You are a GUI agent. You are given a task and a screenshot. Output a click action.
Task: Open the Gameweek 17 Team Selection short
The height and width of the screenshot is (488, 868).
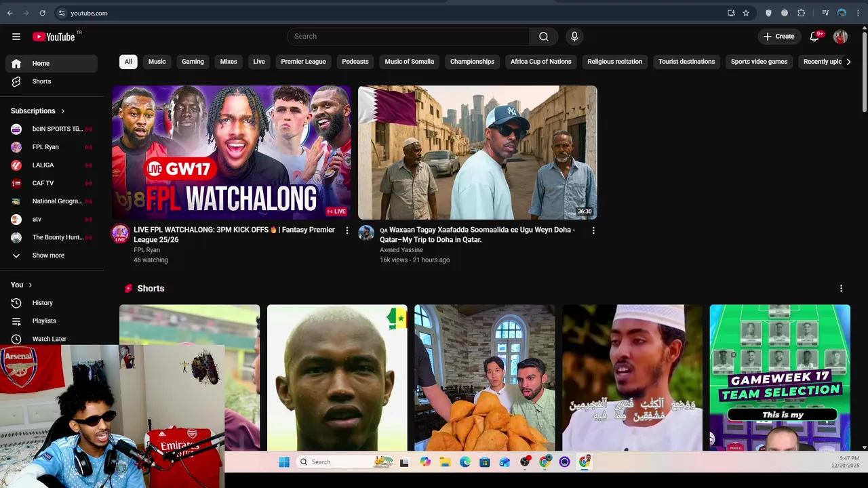(780, 378)
